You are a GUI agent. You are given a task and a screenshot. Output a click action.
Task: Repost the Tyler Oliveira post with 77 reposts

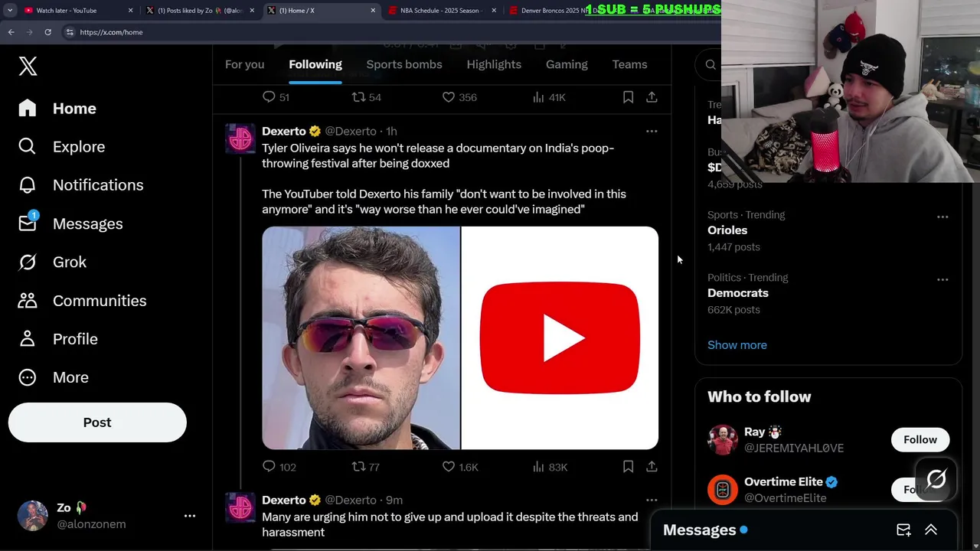pos(365,467)
